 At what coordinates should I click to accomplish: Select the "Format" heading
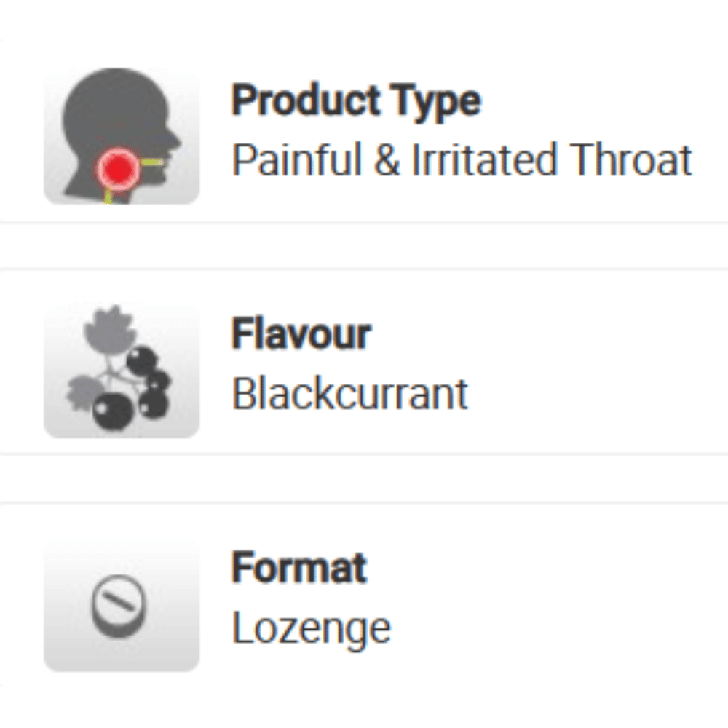point(298,567)
